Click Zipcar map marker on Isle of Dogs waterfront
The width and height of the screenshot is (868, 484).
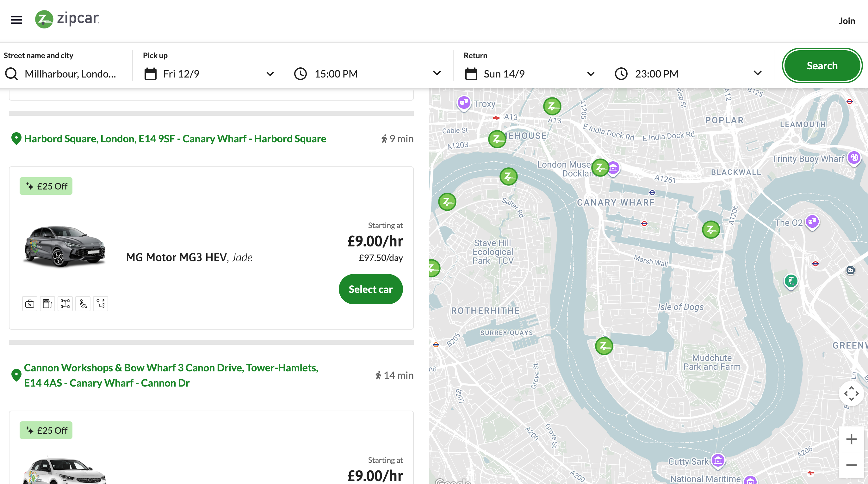(604, 346)
